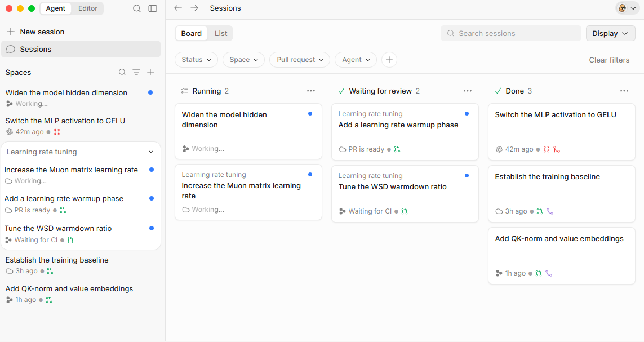Select the Board view tab
Screen dimensions: 644x342
point(192,34)
